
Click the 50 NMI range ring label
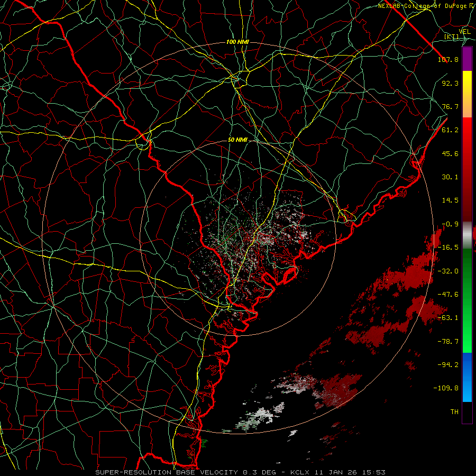coord(237,140)
